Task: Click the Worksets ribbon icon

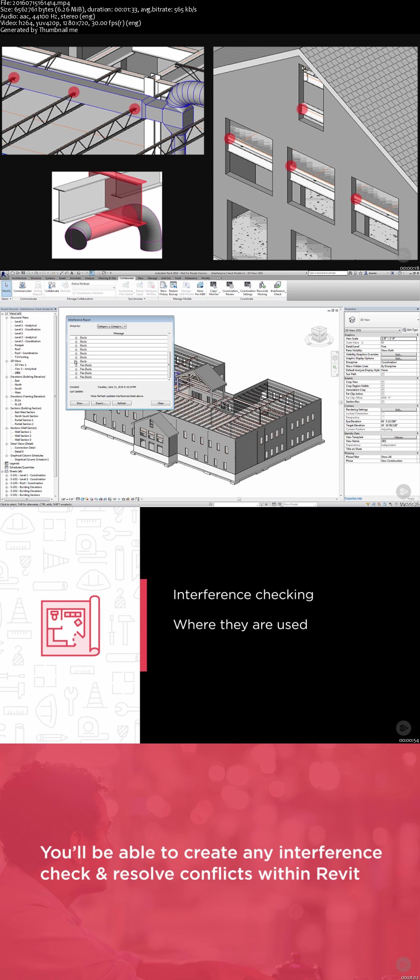Action: 65,285
